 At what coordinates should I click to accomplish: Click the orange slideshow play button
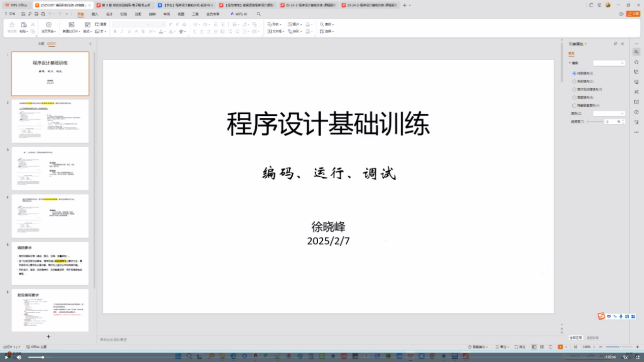point(560,347)
